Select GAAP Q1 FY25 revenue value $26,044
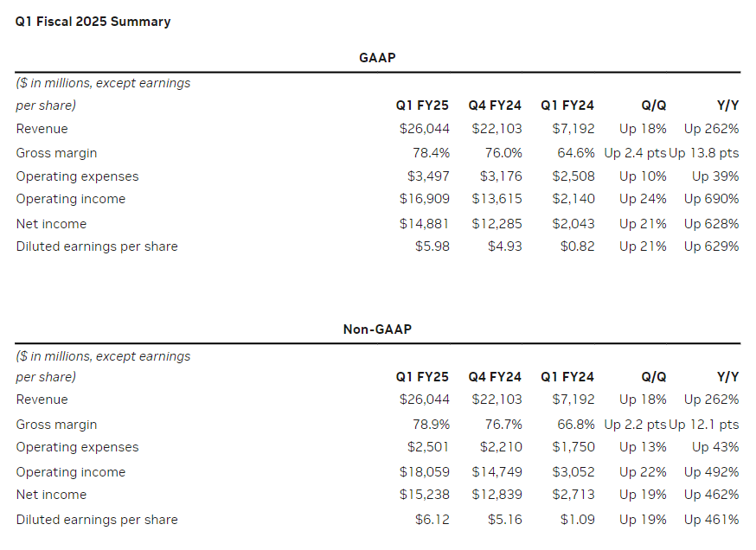The height and width of the screenshot is (550, 756). pos(425,129)
